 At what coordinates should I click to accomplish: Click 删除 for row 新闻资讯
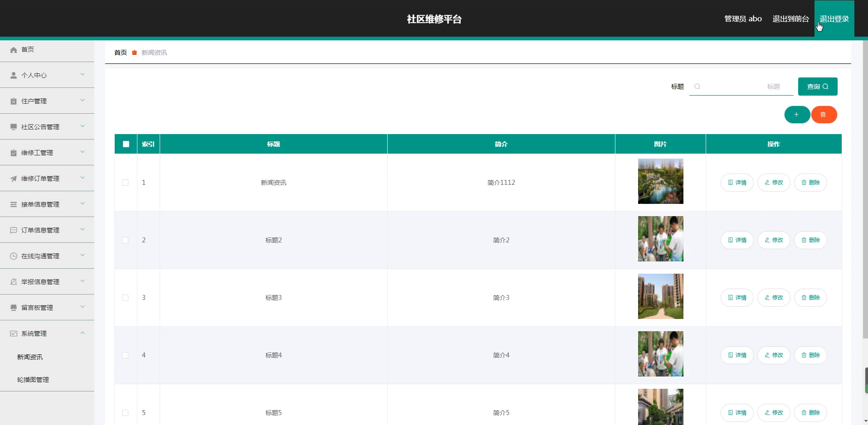click(x=810, y=183)
